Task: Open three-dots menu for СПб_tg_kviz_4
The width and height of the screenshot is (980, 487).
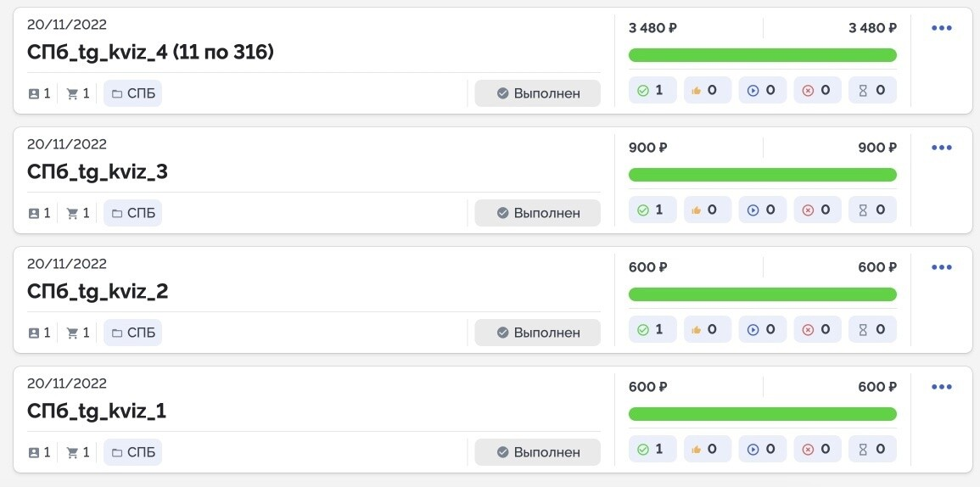Action: [x=941, y=28]
